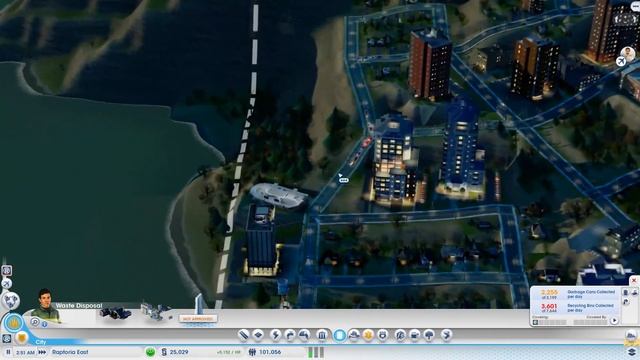This screenshot has height=360, width=640.
Task: Click the Not Approved label
Action: click(198, 319)
